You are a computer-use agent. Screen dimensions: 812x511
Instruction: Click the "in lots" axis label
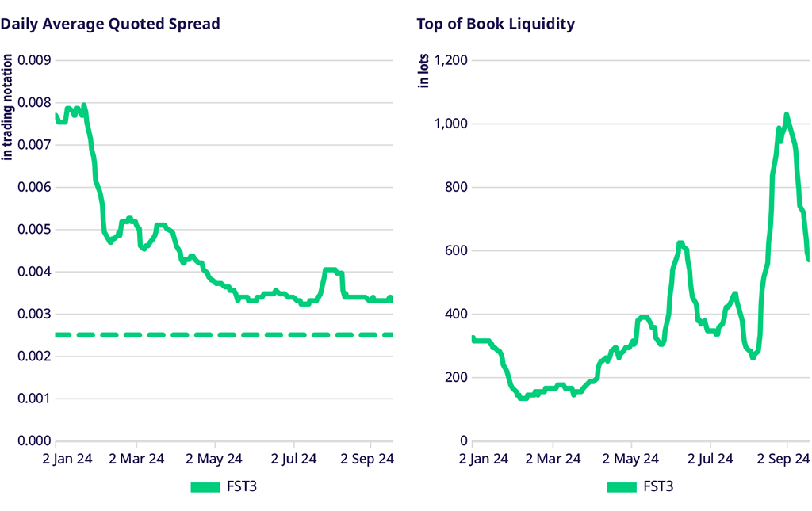(x=424, y=71)
